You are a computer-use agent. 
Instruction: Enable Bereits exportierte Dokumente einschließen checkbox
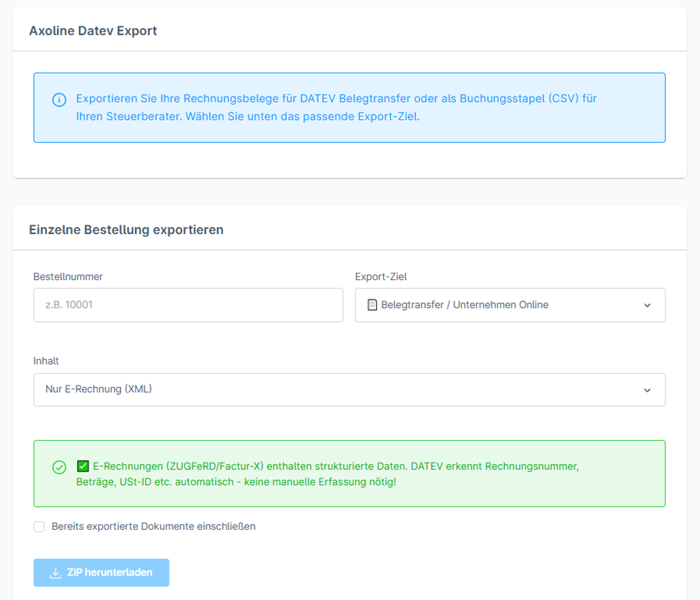click(39, 527)
